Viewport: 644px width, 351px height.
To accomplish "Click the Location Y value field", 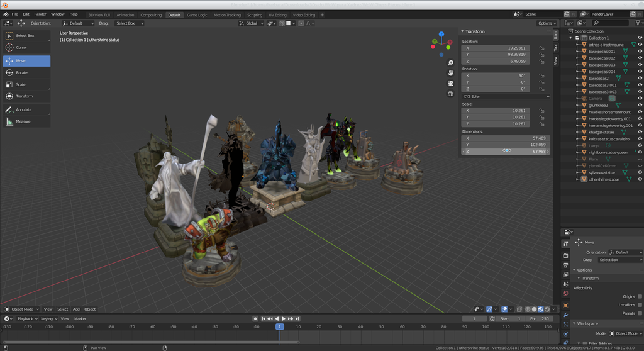I will (x=496, y=55).
